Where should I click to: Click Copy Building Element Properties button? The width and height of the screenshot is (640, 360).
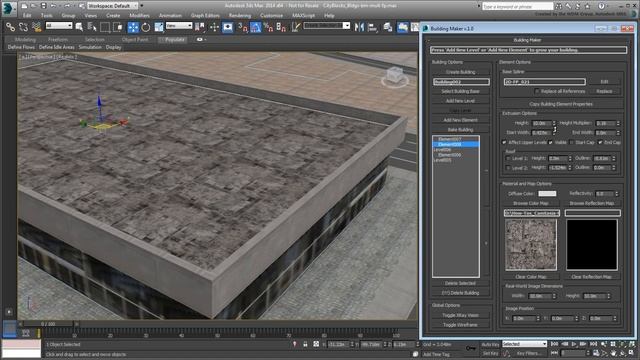pyautogui.click(x=561, y=104)
